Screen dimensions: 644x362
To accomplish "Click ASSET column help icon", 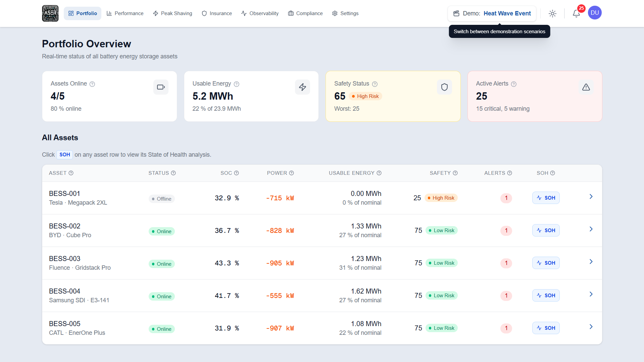I will coord(71,173).
